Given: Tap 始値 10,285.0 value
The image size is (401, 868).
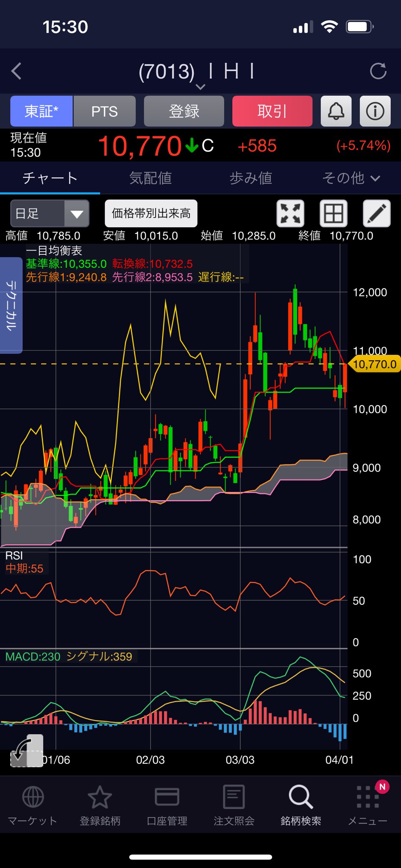Looking at the screenshot, I should [x=238, y=236].
